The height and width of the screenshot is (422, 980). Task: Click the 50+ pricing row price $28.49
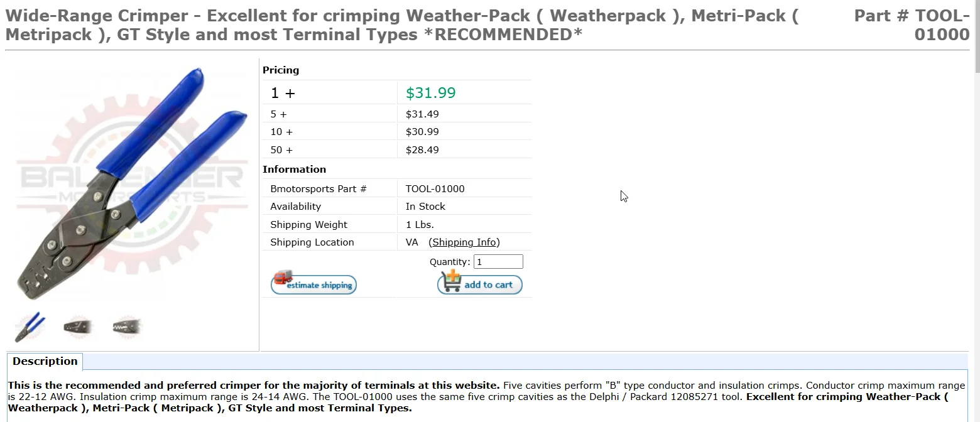(422, 150)
